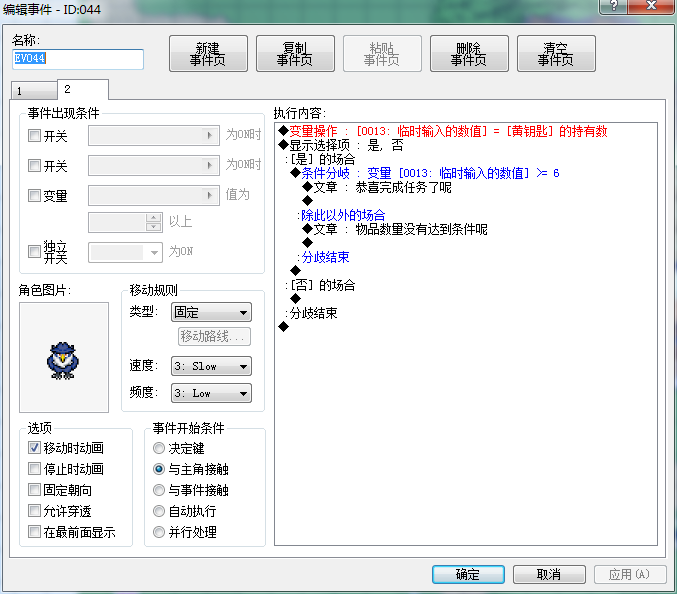Select the 文章: 物品数量没有达到条件呢 line

click(x=395, y=229)
